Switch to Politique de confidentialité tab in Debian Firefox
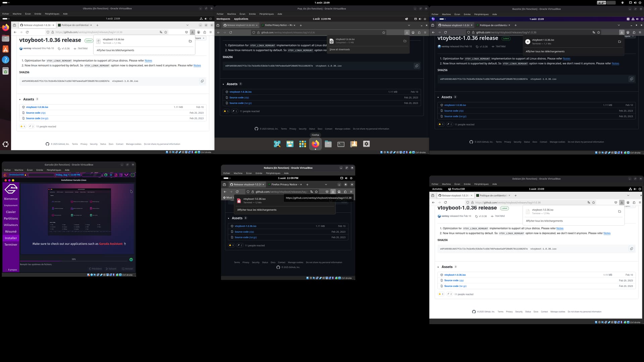This screenshot has width=644, height=362. pyautogui.click(x=493, y=195)
